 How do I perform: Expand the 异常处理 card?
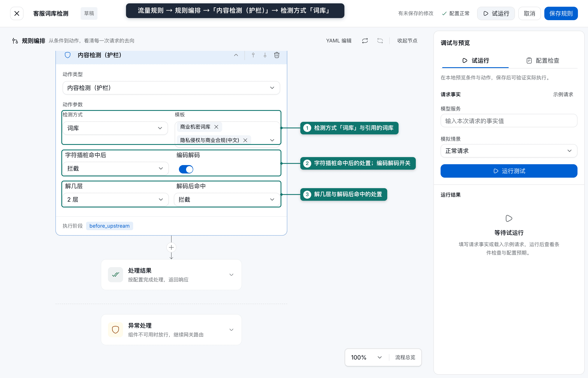(x=231, y=330)
